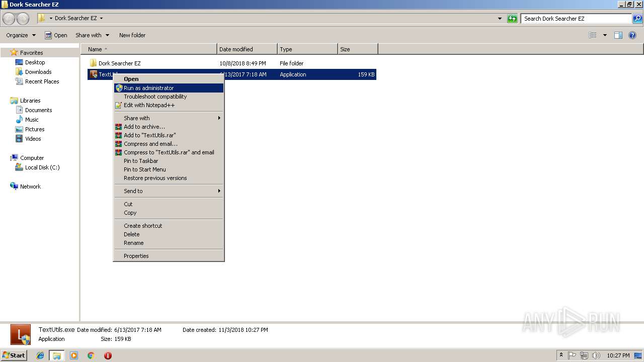Viewport: 644px width, 362px height.
Task: Select Add to "TextUtils.rar"
Action: point(169,135)
